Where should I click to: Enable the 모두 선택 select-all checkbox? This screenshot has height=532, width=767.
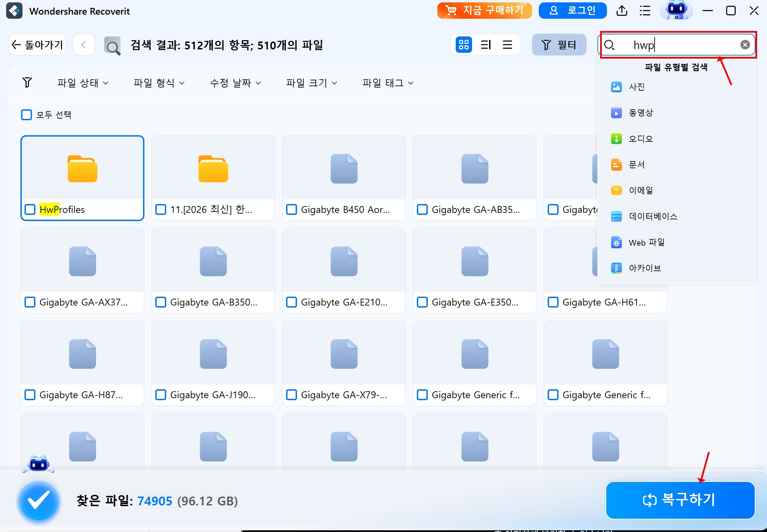(x=27, y=115)
